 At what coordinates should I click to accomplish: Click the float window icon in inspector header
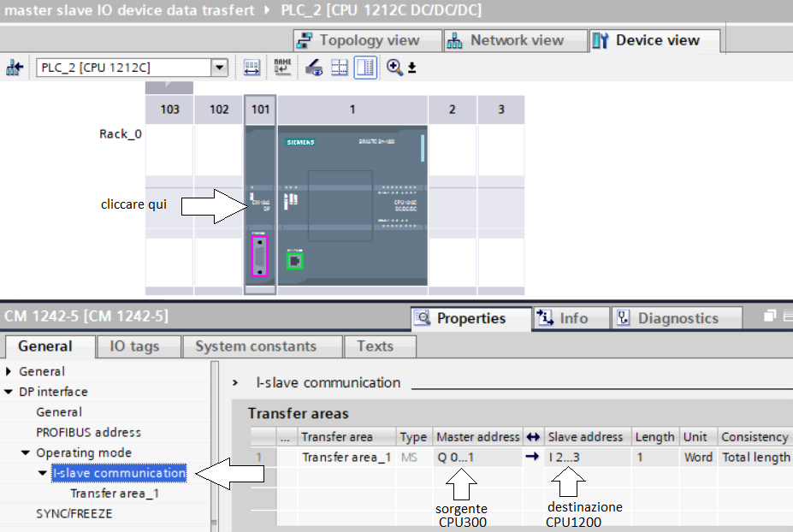click(769, 316)
